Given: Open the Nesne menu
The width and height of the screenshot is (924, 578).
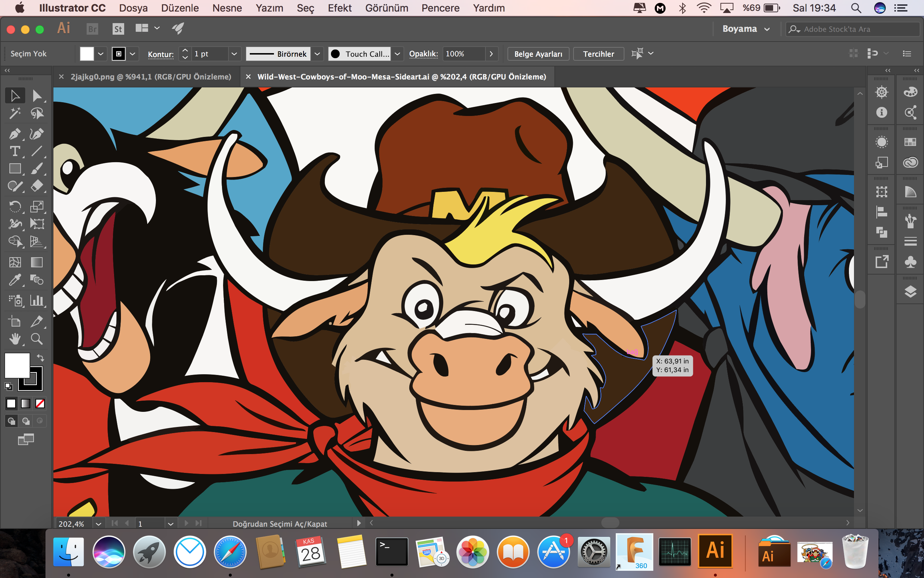Looking at the screenshot, I should point(227,8).
